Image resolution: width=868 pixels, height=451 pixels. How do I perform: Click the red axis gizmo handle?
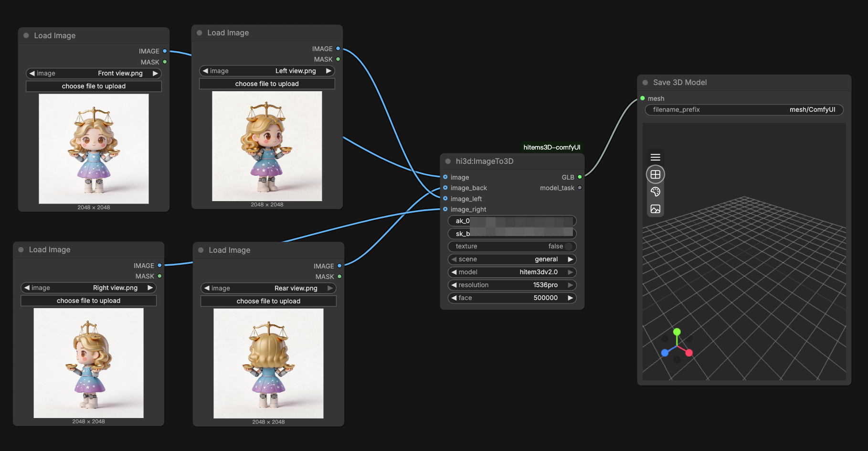(689, 353)
